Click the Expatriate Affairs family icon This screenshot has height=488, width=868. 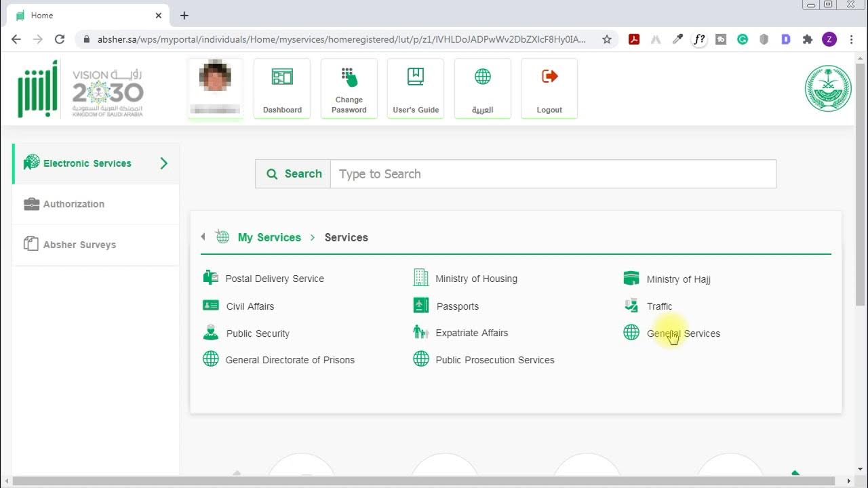point(421,332)
